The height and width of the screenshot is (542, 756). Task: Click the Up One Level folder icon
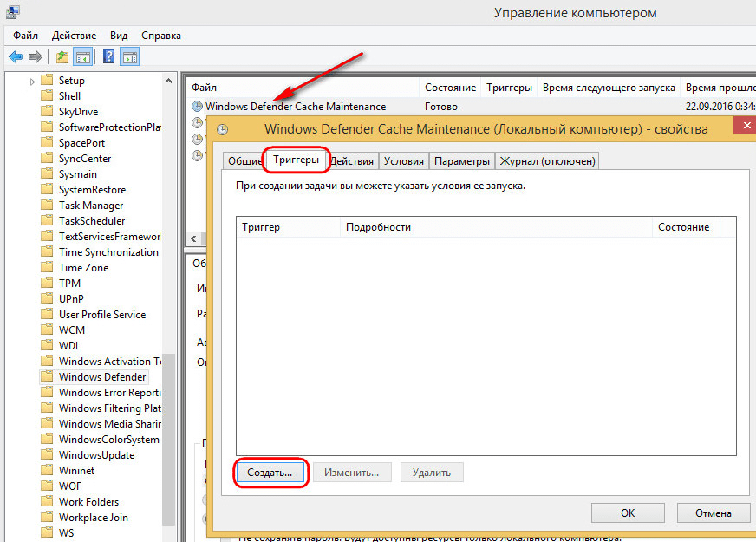(x=62, y=57)
